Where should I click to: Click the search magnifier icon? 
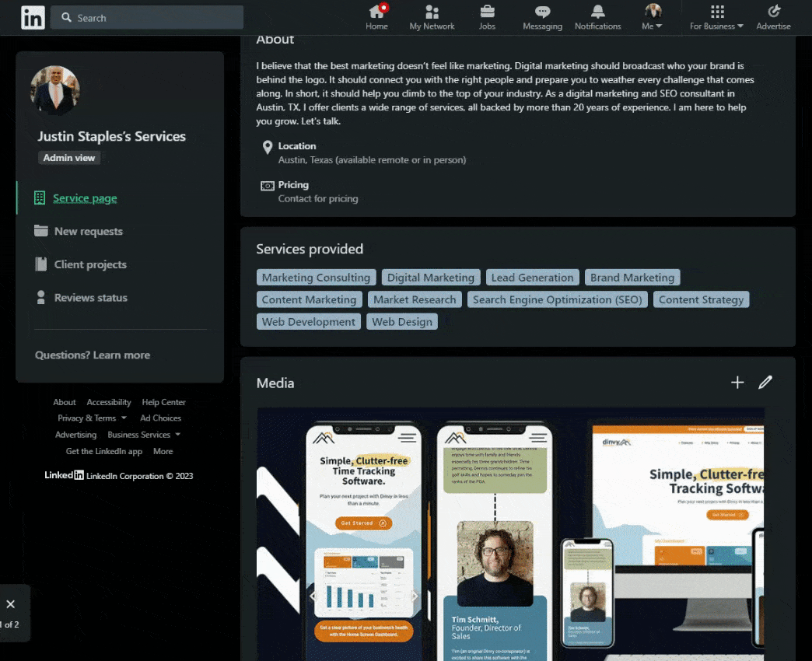(x=66, y=18)
